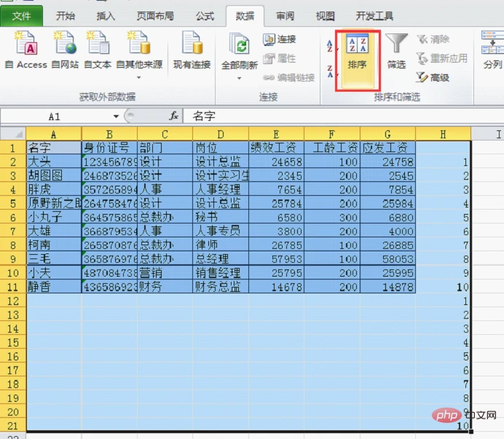The image size is (504, 439).
Task: Click 编辑链接 edit links button
Action: coord(288,77)
